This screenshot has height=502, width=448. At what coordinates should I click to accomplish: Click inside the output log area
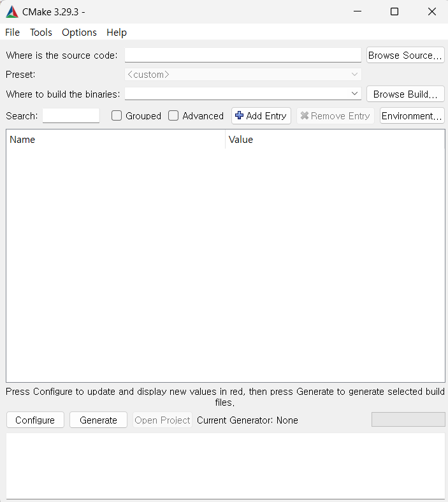[x=226, y=466]
